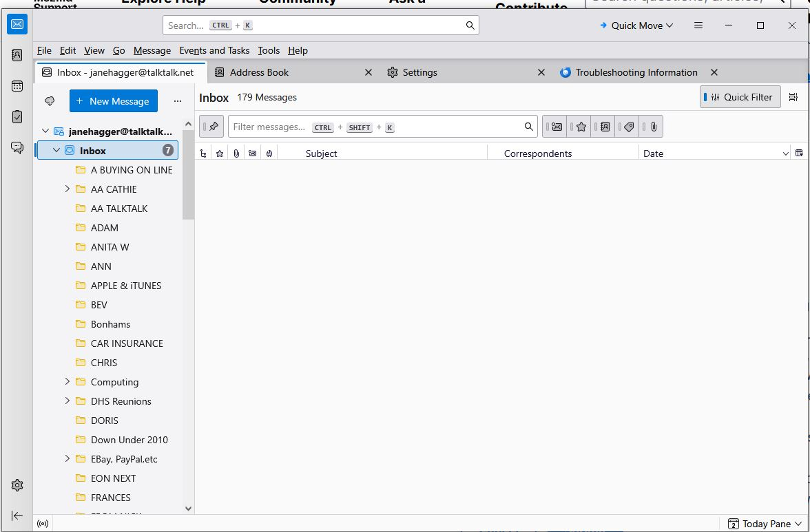This screenshot has height=532, width=810.
Task: Open the Tools menu
Action: (x=269, y=50)
